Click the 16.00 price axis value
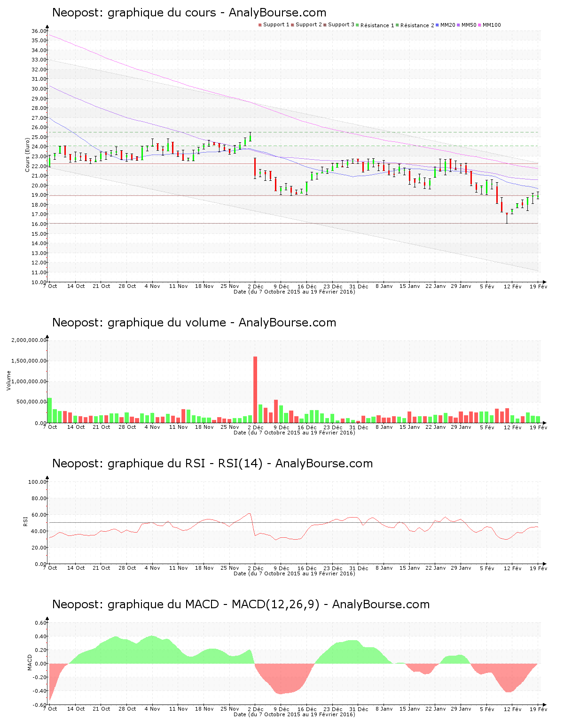The height and width of the screenshot is (728, 564). coord(39,224)
